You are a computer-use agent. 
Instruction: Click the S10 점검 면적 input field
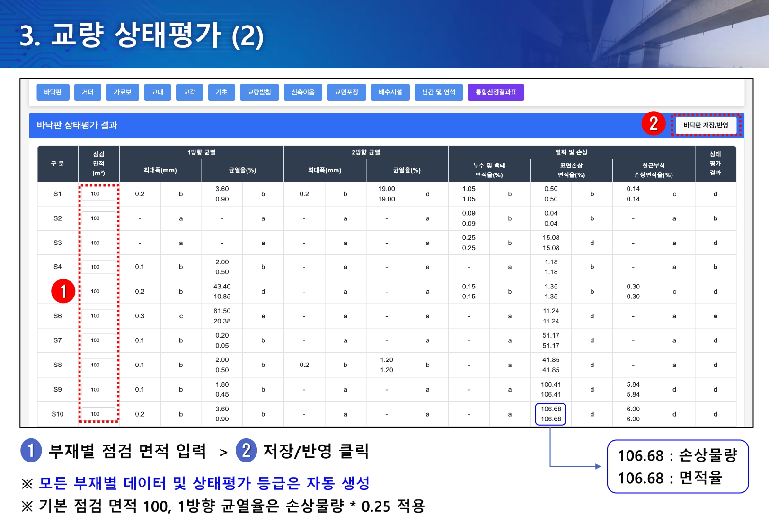click(98, 414)
